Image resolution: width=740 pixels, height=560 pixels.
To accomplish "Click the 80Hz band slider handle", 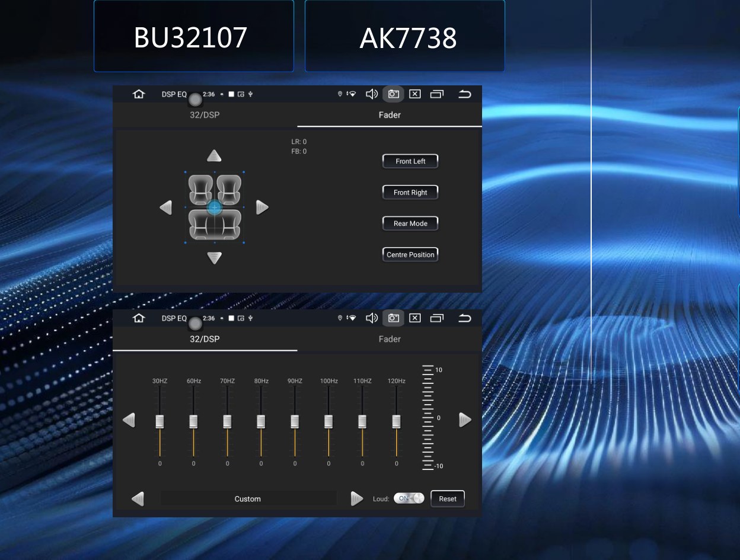I will [x=261, y=421].
